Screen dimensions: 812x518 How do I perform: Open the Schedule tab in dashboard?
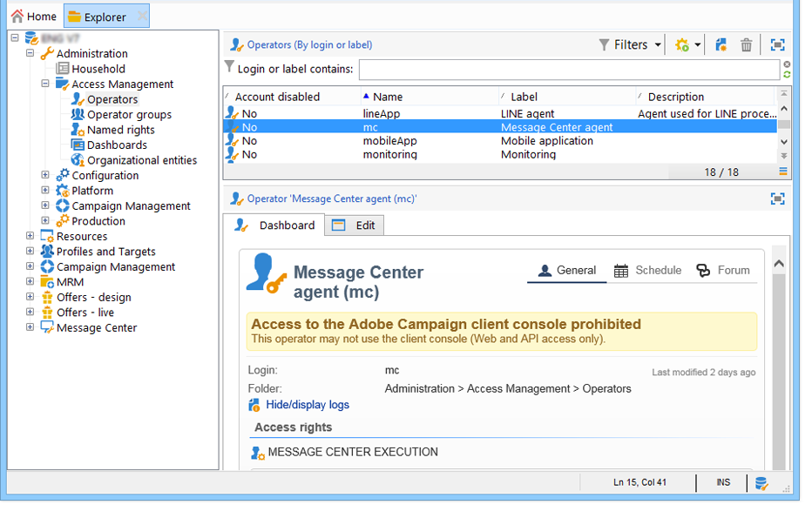tap(647, 271)
